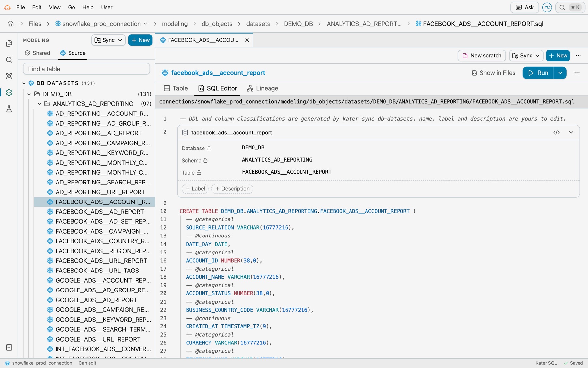The width and height of the screenshot is (588, 368).
Task: Open the search sidebar icon
Action: [9, 60]
